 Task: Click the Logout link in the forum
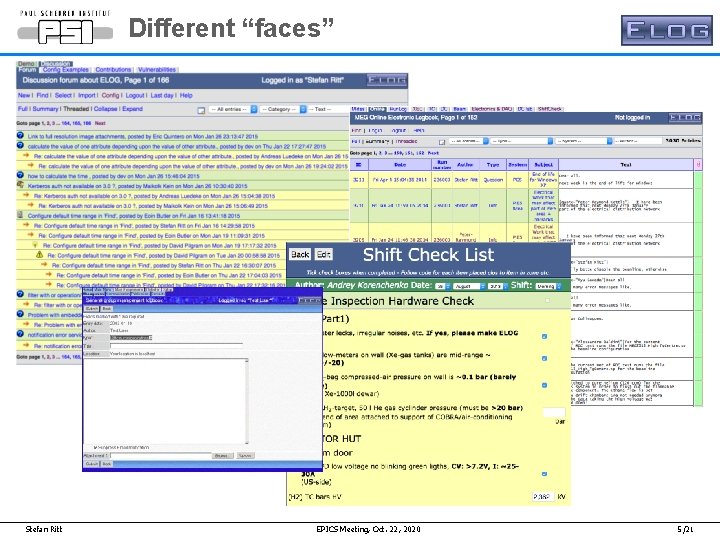tap(135, 96)
